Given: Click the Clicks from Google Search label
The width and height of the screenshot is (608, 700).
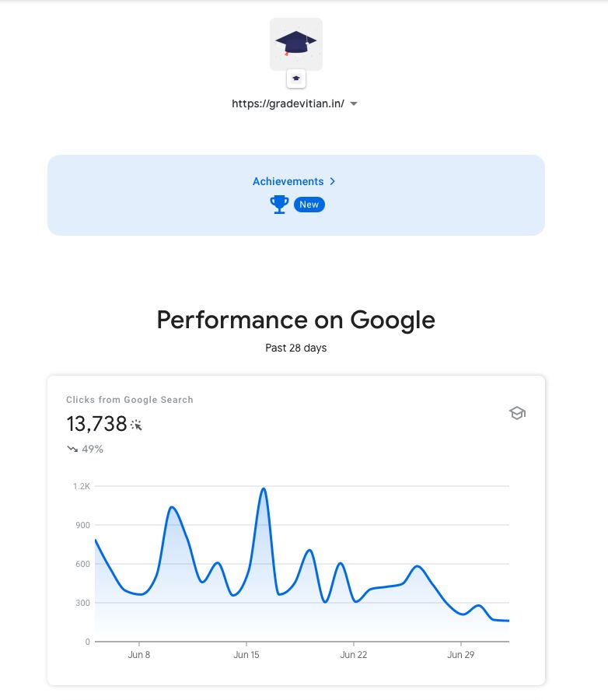Looking at the screenshot, I should coord(130,400).
